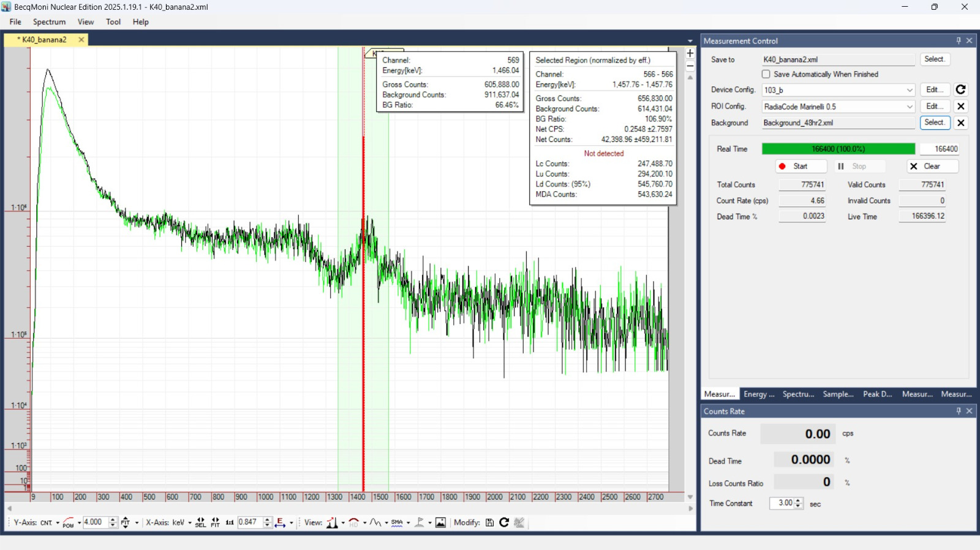Click the X-axis FIT icon
980x550 pixels.
(215, 522)
